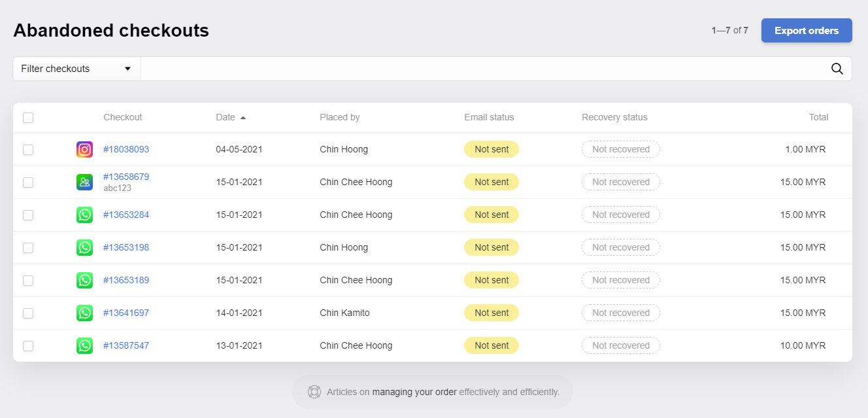This screenshot has width=868, height=418.
Task: Click the WhatsApp icon for checkout #13653284
Action: click(x=84, y=215)
